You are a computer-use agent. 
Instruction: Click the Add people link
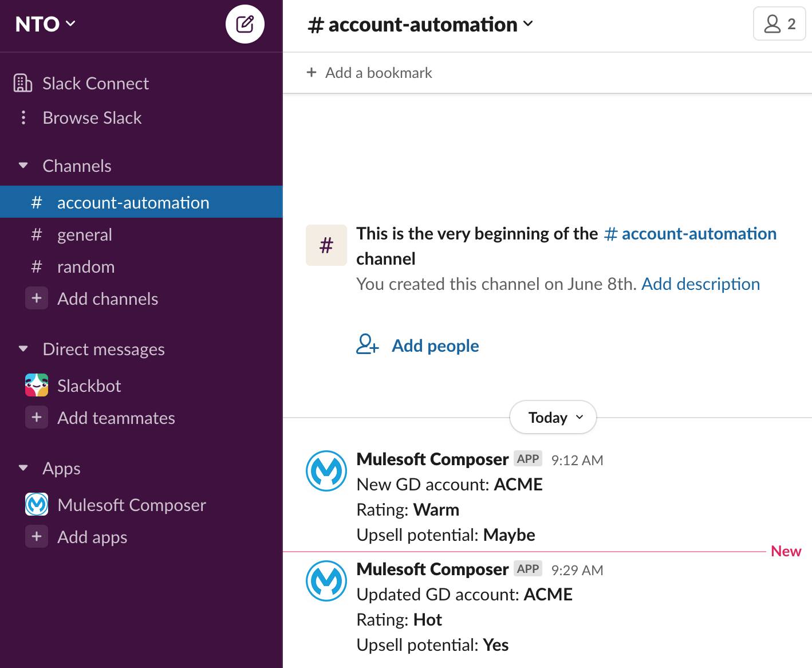tap(435, 345)
